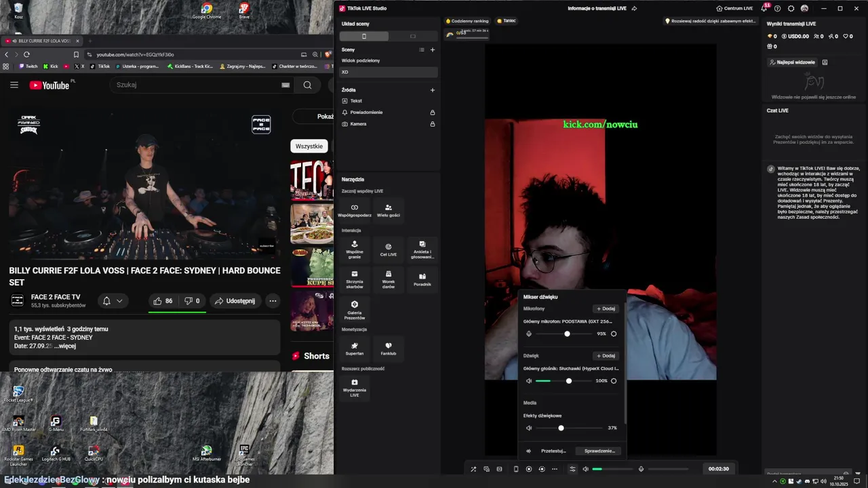Toggle lock on the Kamera source

tap(433, 124)
